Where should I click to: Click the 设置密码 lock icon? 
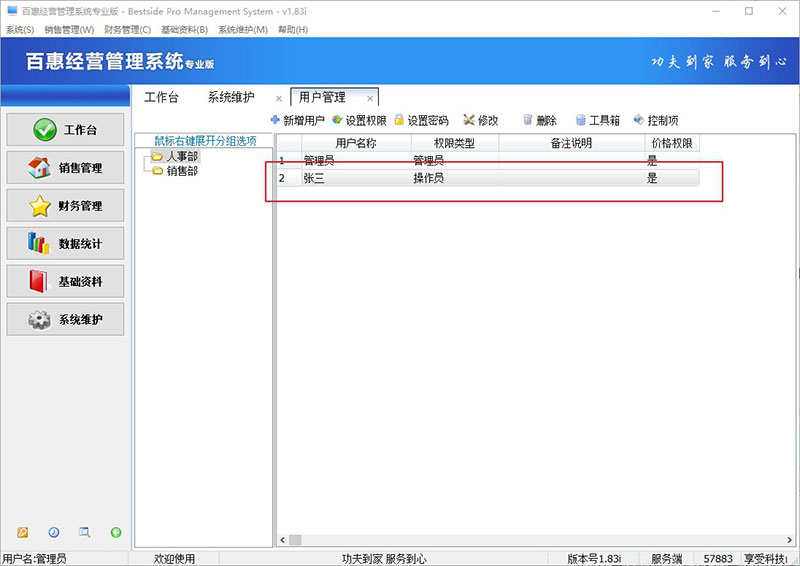pyautogui.click(x=399, y=120)
